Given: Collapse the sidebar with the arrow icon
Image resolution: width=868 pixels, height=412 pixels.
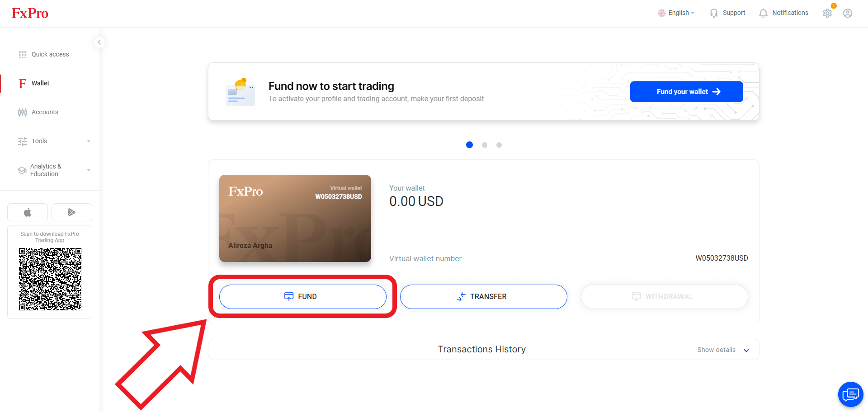Looking at the screenshot, I should click(x=99, y=42).
